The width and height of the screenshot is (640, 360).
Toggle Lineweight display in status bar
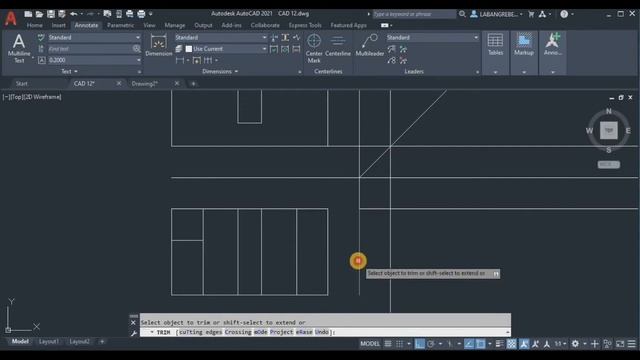click(500, 344)
